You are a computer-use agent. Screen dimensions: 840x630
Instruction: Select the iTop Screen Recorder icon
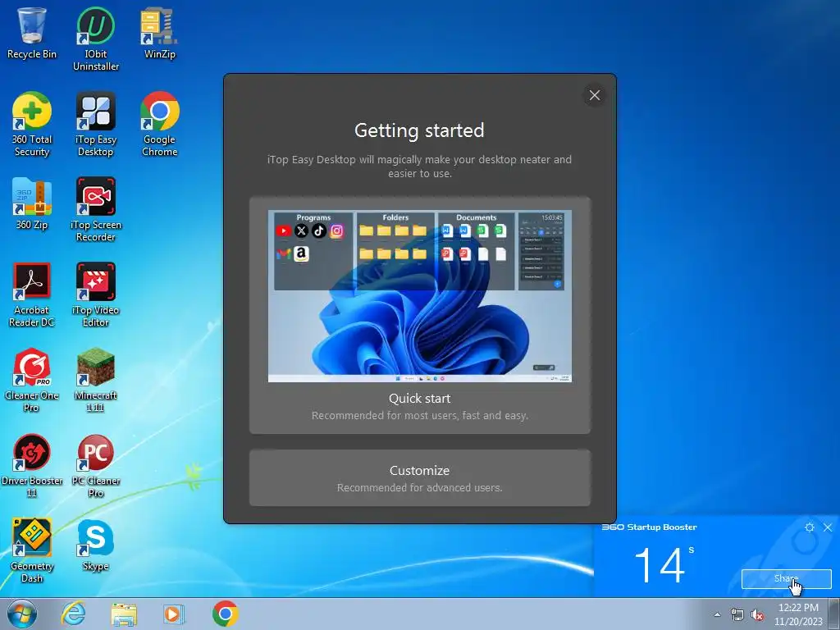point(96,209)
